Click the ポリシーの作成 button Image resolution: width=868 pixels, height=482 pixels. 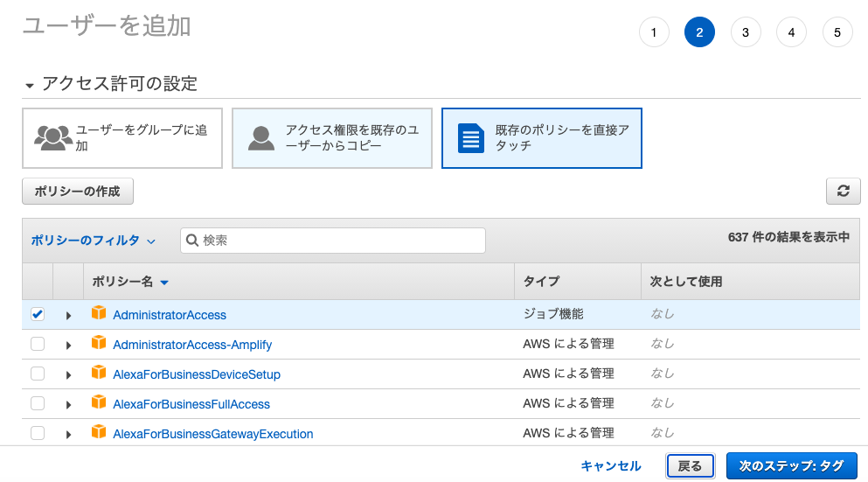78,191
